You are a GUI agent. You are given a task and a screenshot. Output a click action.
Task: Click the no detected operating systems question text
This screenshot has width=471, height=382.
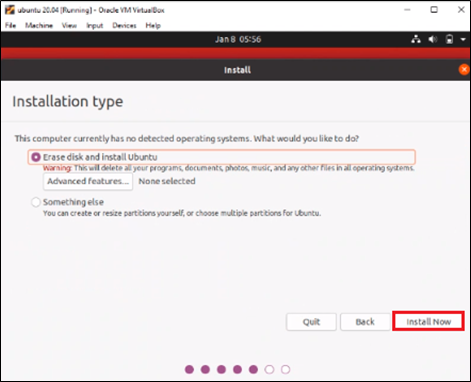(x=187, y=138)
